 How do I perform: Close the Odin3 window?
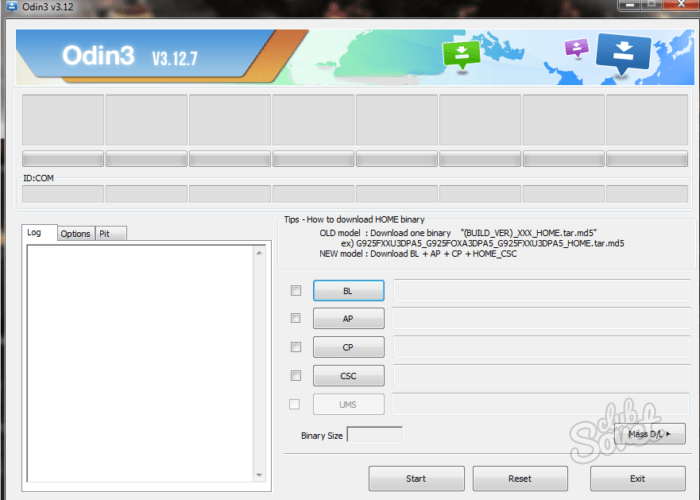(x=680, y=4)
